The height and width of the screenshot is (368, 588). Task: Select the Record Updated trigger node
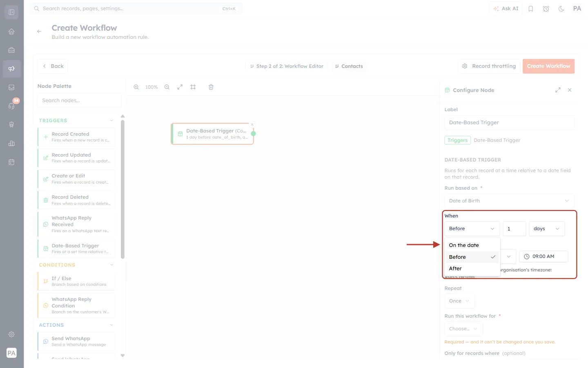pyautogui.click(x=76, y=158)
